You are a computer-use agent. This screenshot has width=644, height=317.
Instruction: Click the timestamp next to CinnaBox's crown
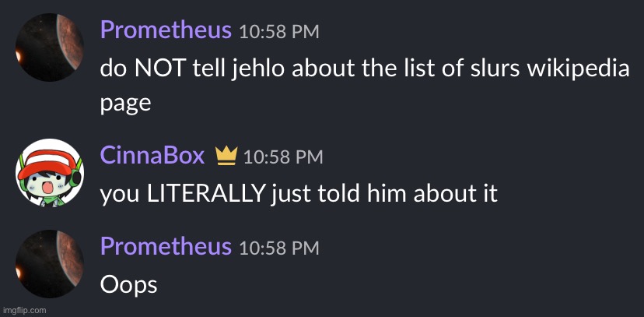[x=282, y=157]
